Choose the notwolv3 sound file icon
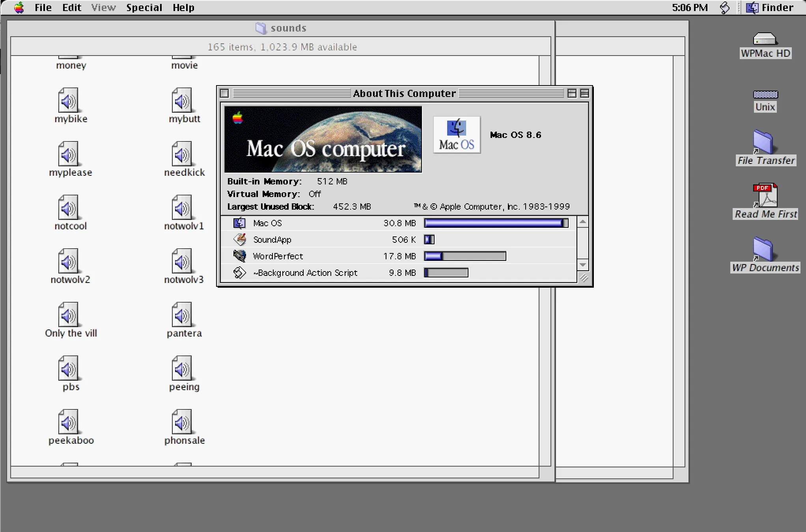The width and height of the screenshot is (806, 532). [182, 261]
